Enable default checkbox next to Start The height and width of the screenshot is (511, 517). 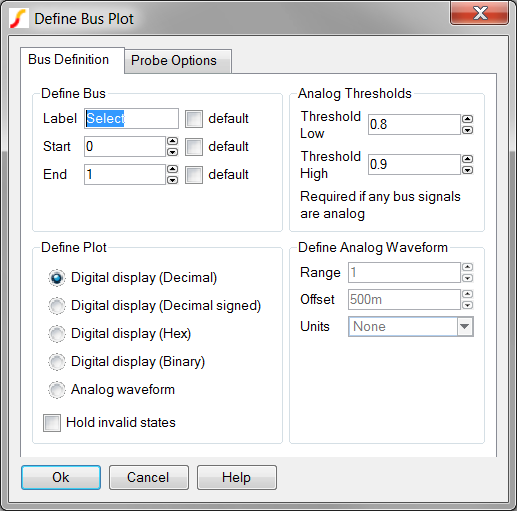[x=194, y=147]
